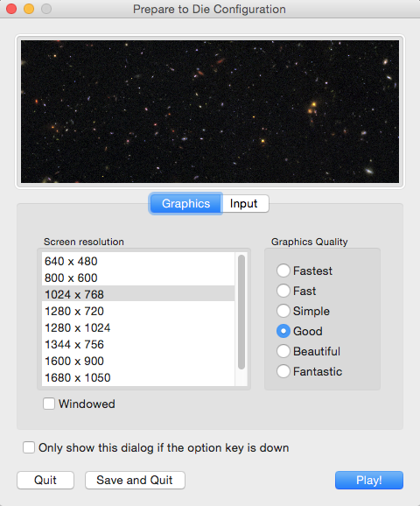Viewport: 420px width, 506px height.
Task: Click the Quit button
Action: tap(45, 481)
